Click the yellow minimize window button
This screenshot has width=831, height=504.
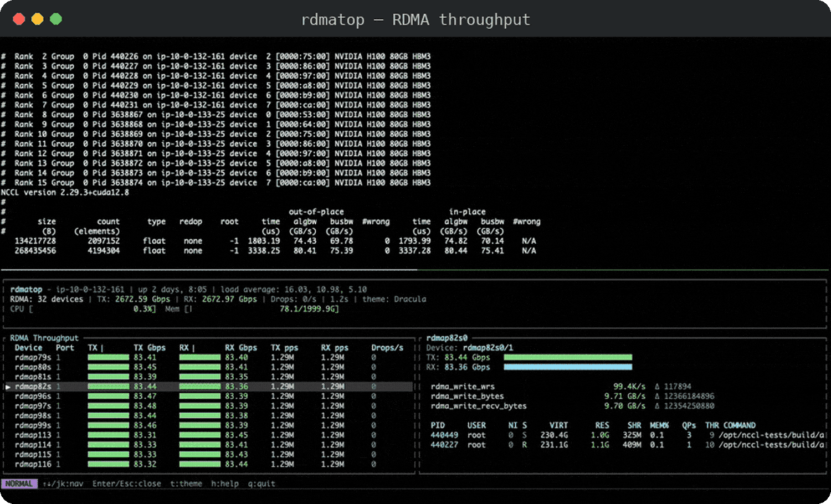coord(37,19)
